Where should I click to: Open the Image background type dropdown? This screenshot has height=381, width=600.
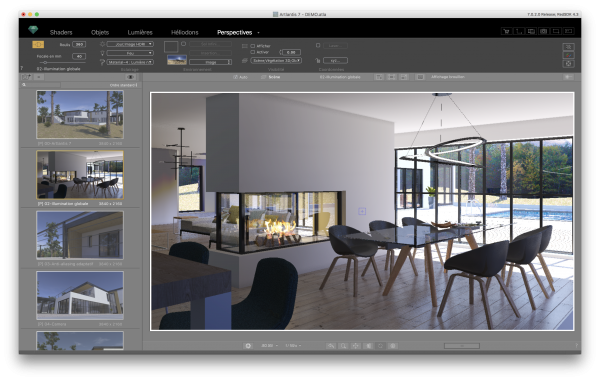click(210, 62)
